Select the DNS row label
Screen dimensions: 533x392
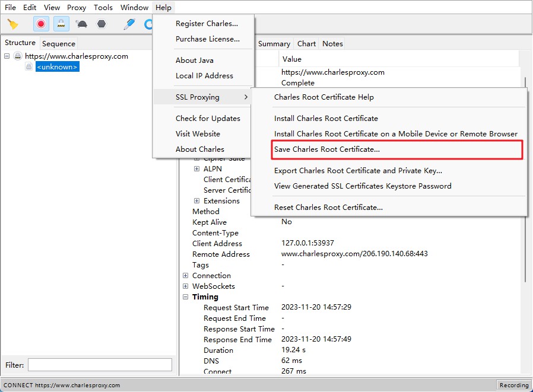[211, 361]
